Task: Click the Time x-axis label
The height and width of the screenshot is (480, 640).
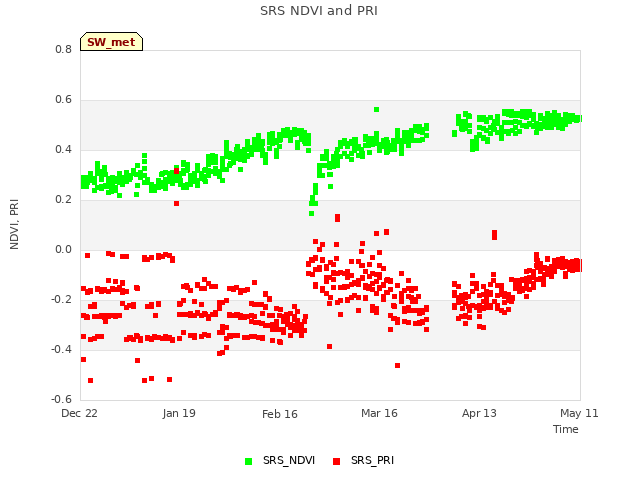Action: pyautogui.click(x=566, y=429)
